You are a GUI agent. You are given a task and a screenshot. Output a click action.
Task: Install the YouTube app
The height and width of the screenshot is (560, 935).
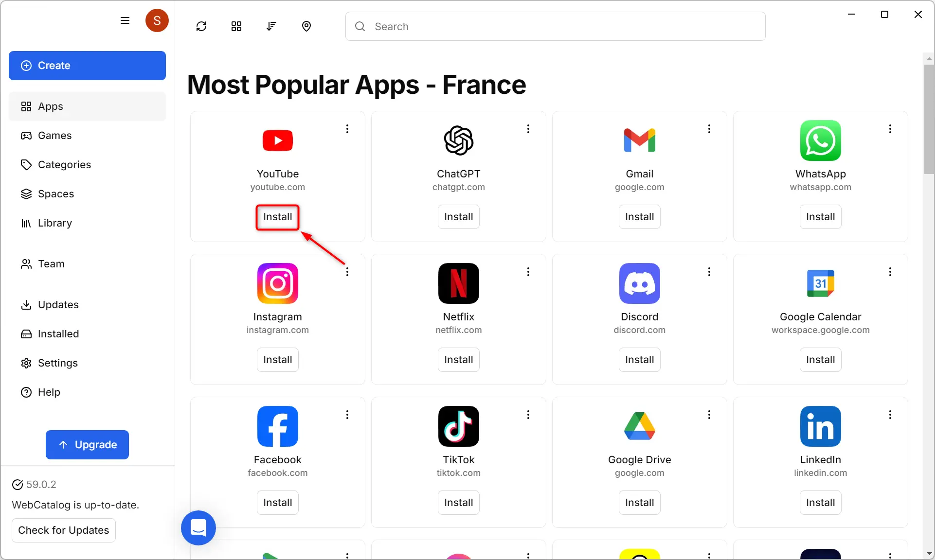click(x=277, y=216)
